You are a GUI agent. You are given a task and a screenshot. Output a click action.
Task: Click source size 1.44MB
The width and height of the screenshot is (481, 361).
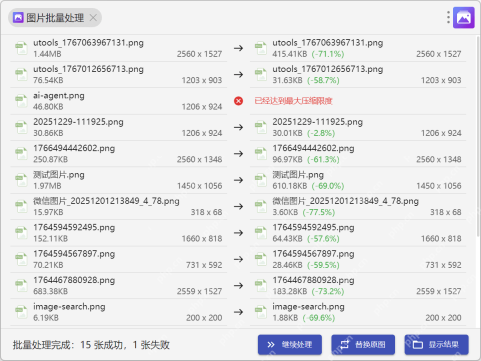[x=47, y=54]
